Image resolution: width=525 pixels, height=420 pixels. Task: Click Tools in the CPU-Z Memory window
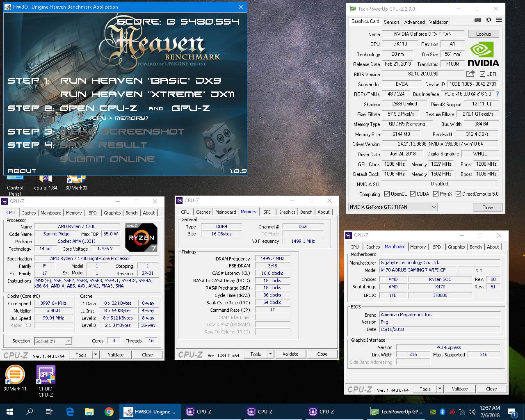click(256, 354)
